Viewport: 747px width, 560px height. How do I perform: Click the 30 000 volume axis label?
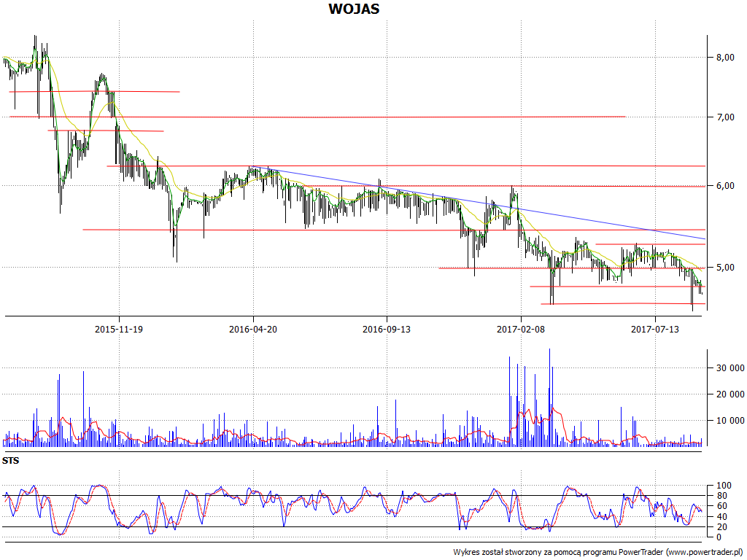click(729, 367)
